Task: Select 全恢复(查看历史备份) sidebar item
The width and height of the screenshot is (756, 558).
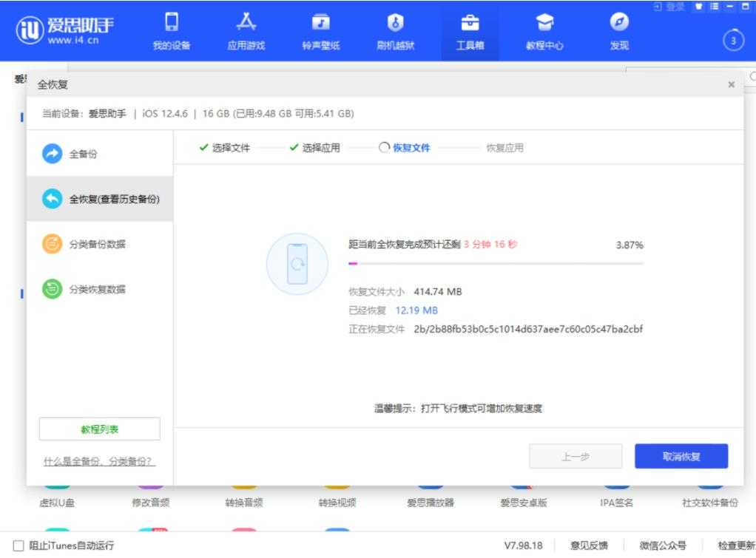Action: (x=99, y=199)
